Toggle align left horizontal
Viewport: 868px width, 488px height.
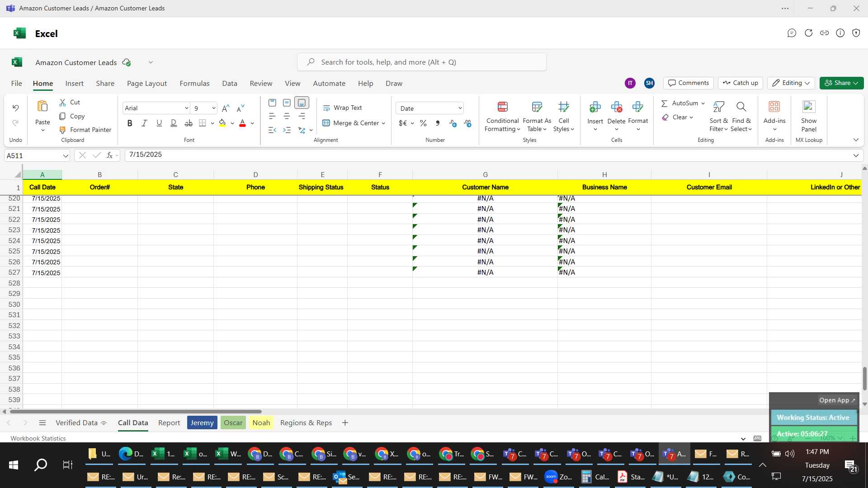pyautogui.click(x=272, y=116)
